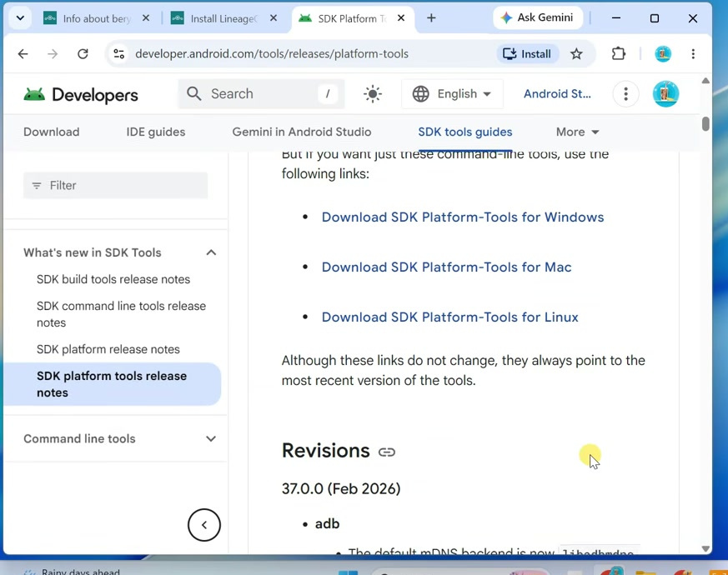Click the Ask Gemini button
Viewport: 728px width, 575px height.
pyautogui.click(x=537, y=17)
